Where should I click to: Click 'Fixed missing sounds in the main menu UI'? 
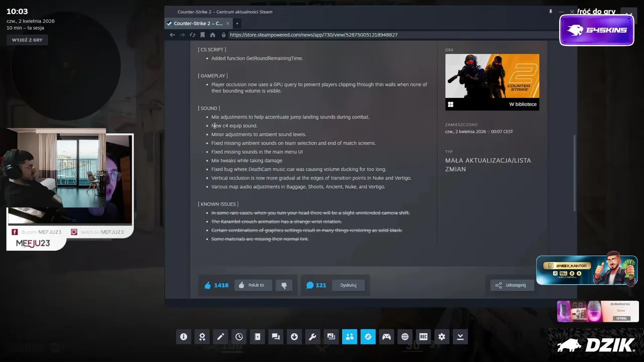[257, 152]
